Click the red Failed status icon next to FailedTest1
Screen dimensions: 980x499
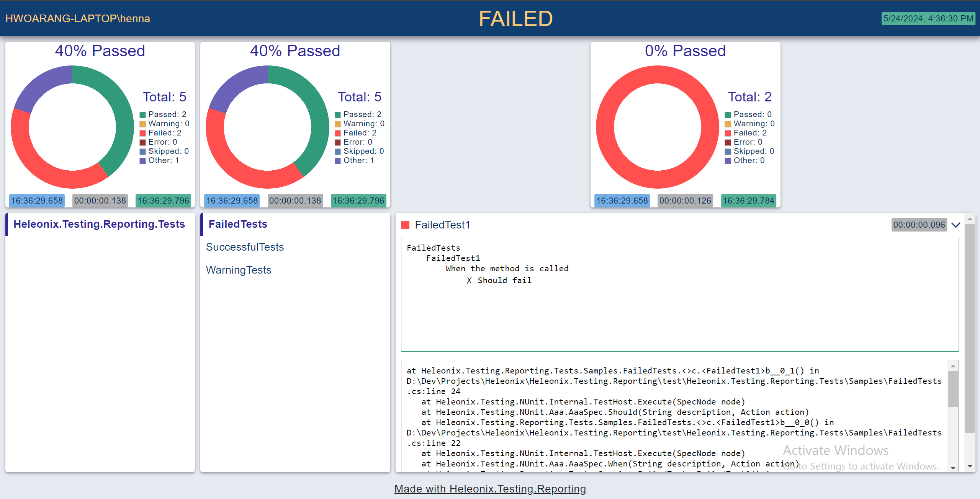(x=406, y=225)
